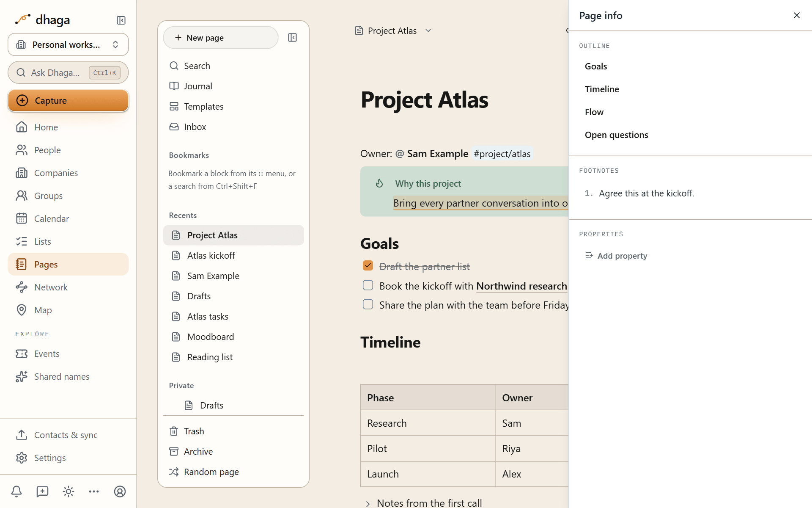This screenshot has height=508, width=812.
Task: Open the Trash
Action: (233, 431)
